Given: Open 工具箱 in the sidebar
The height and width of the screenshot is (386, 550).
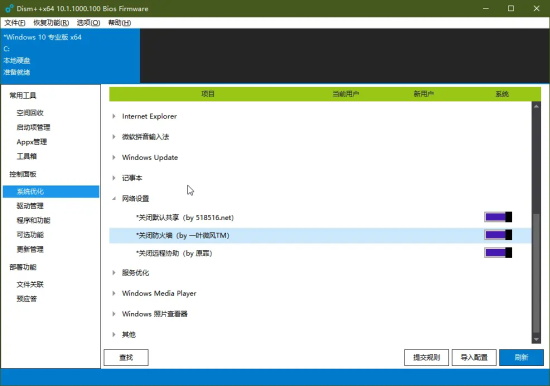Looking at the screenshot, I should (27, 156).
